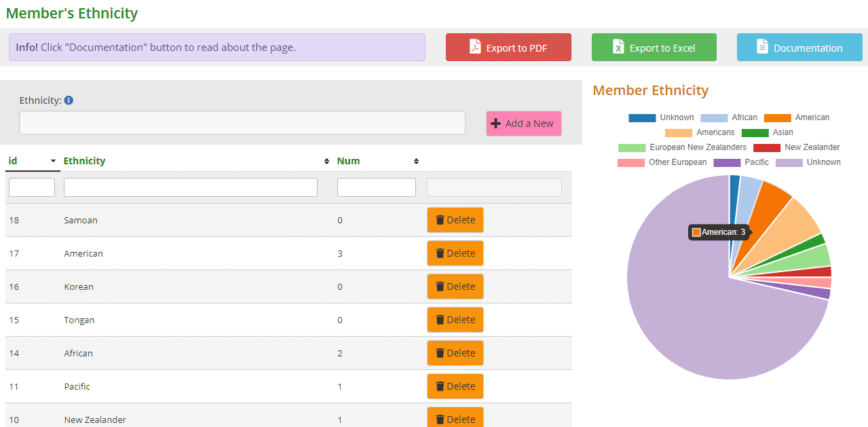Delete the Samoan row
The image size is (868, 427).
[x=455, y=220]
